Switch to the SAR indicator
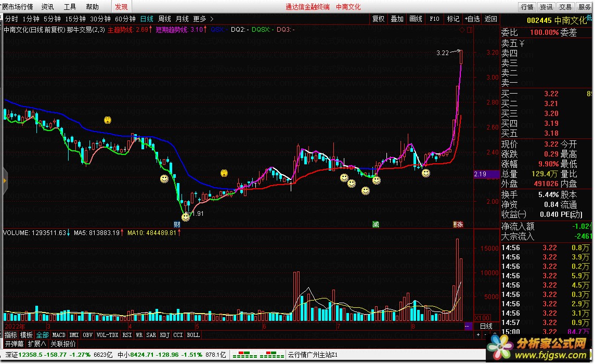Viewport: 595px width, 364px height. (151, 335)
